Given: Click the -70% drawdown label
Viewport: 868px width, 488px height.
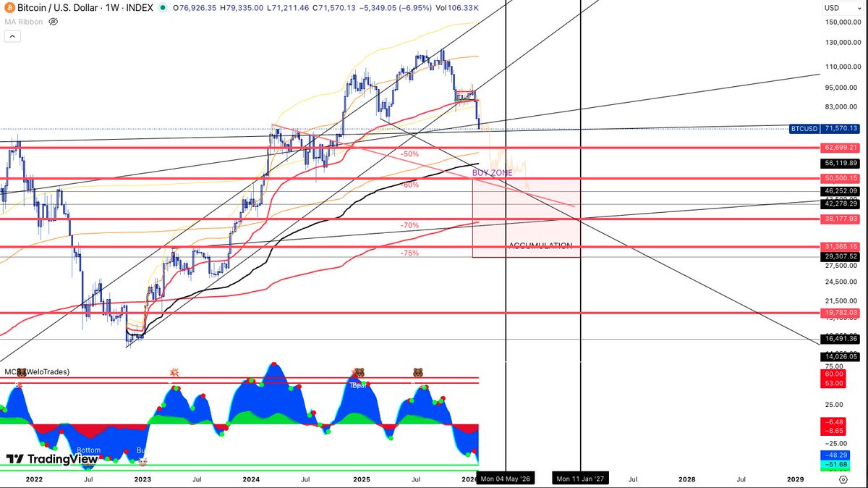Looking at the screenshot, I should (x=409, y=226).
